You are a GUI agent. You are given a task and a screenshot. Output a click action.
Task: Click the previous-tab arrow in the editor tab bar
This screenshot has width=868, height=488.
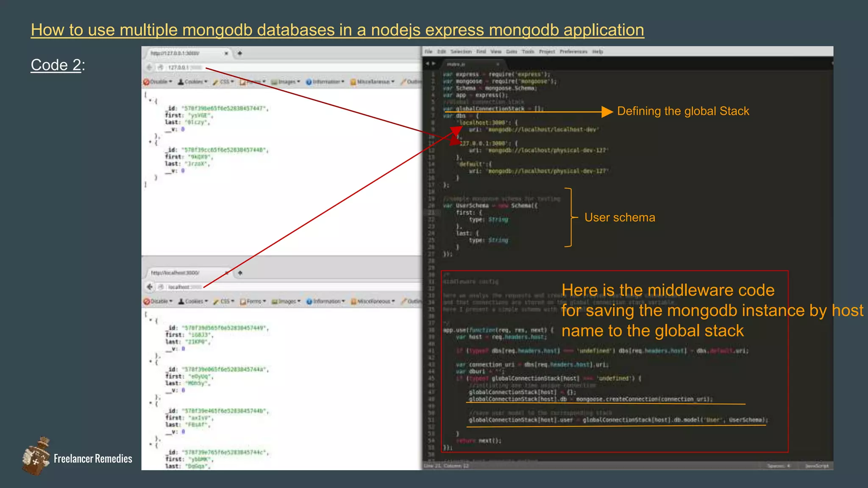427,64
